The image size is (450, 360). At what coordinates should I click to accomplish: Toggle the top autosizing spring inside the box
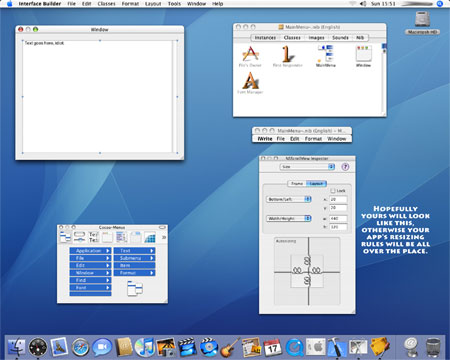(x=307, y=260)
